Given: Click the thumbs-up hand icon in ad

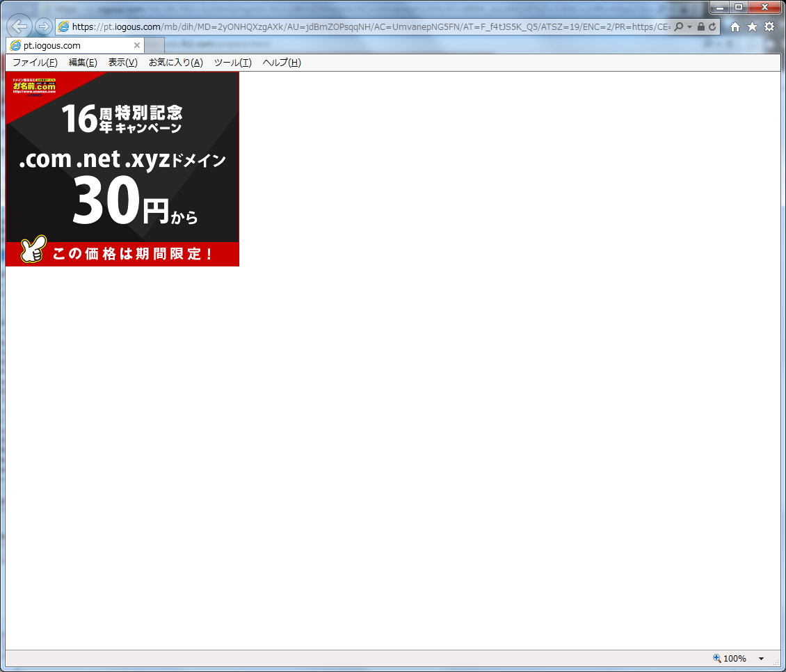Looking at the screenshot, I should (33, 249).
